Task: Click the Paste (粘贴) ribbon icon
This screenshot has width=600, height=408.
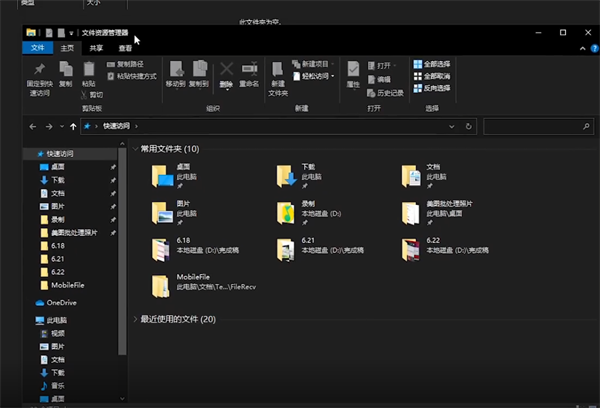Action: pyautogui.click(x=89, y=70)
